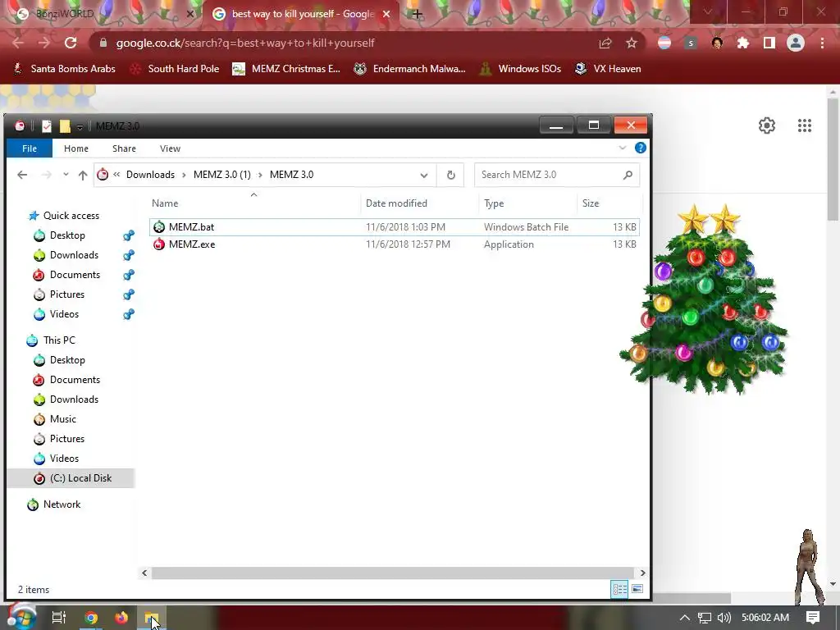Open Santa Bombs Arabs bookmark
Viewport: 840px width, 630px height.
(64, 69)
